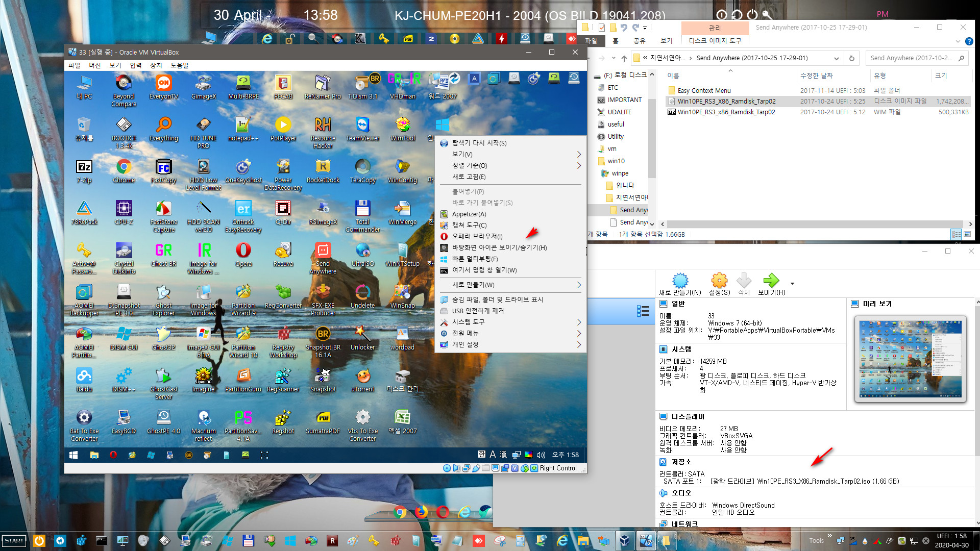Image resolution: width=980 pixels, height=551 pixels.
Task: Open VM Start menu Windows button
Action: (x=73, y=455)
